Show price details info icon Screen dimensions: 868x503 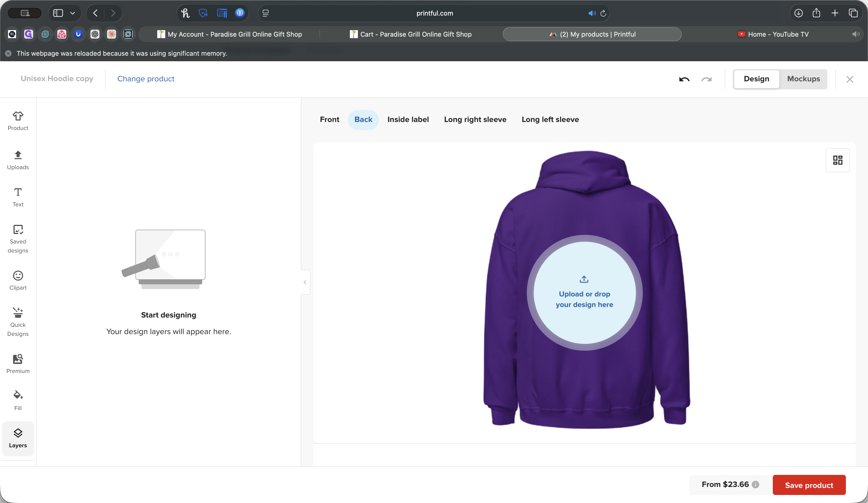point(755,484)
